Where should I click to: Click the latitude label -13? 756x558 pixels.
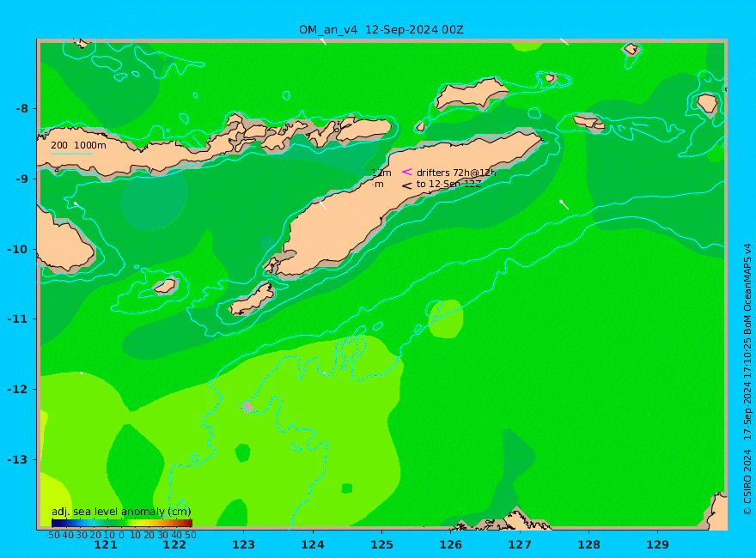[x=18, y=459]
